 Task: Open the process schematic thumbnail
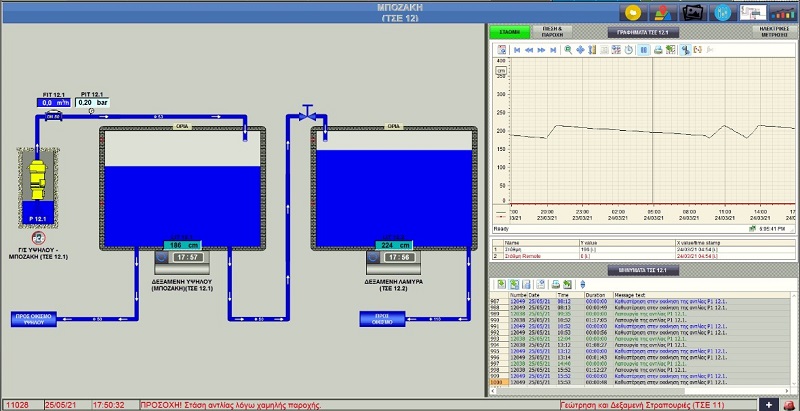752,12
